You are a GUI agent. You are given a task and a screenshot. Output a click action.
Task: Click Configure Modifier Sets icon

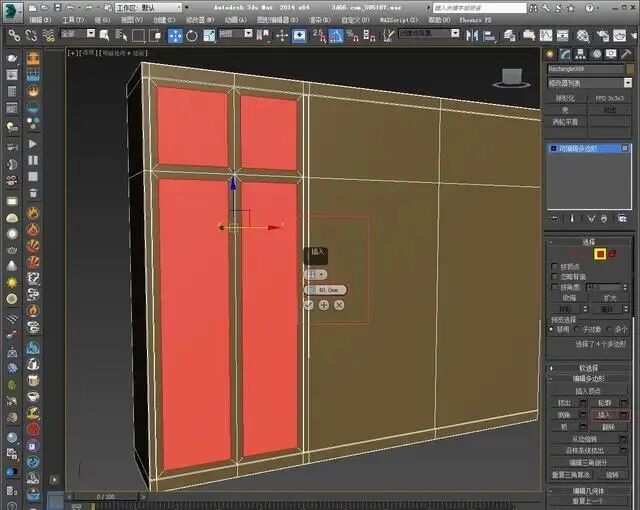pyautogui.click(x=622, y=219)
